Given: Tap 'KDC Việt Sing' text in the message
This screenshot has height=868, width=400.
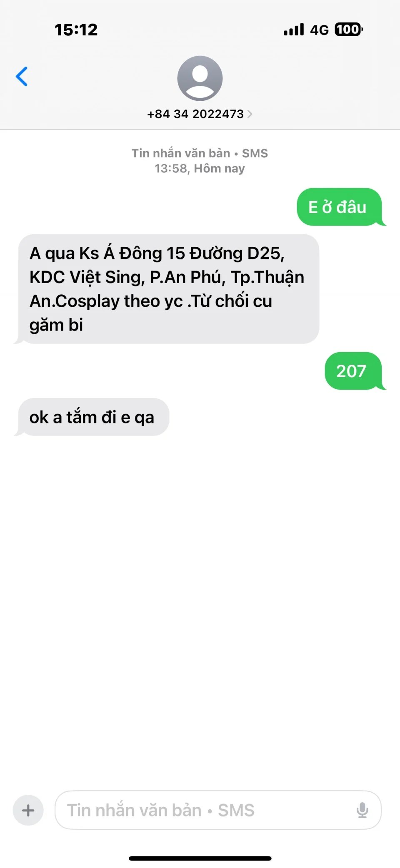Looking at the screenshot, I should (x=87, y=277).
